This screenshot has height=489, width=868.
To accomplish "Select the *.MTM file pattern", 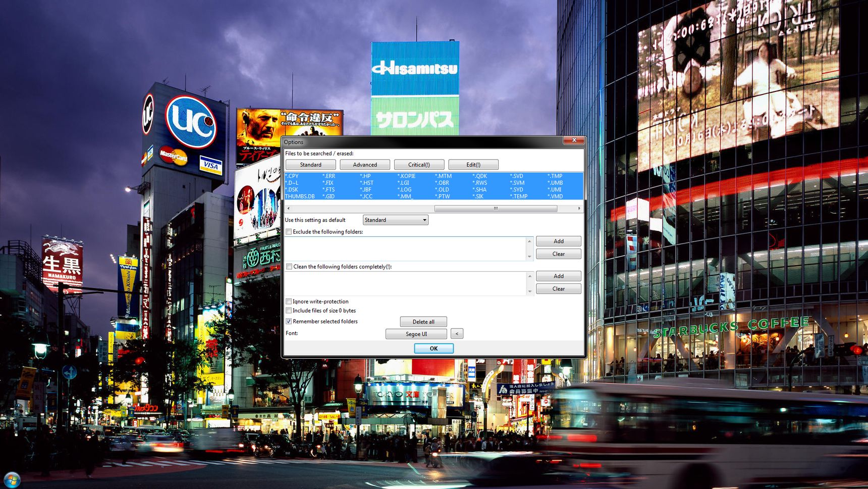I will point(443,176).
